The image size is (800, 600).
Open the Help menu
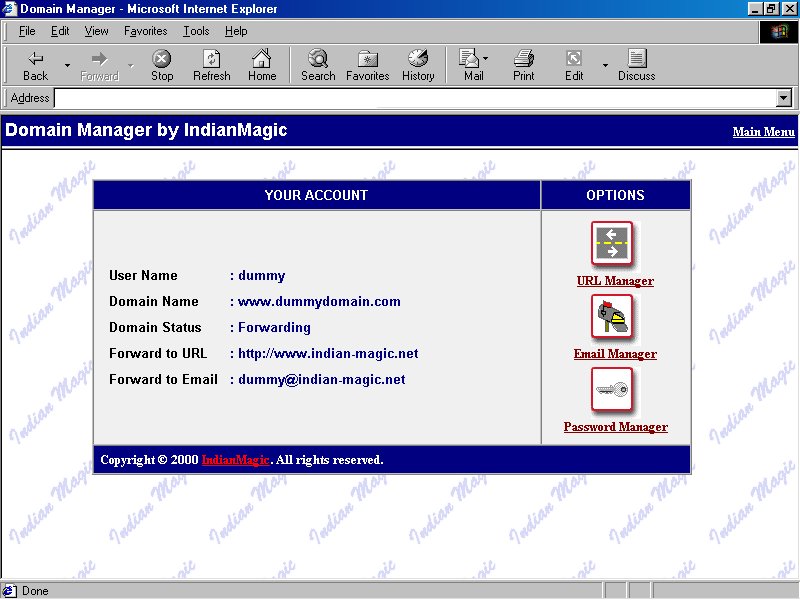[x=236, y=31]
